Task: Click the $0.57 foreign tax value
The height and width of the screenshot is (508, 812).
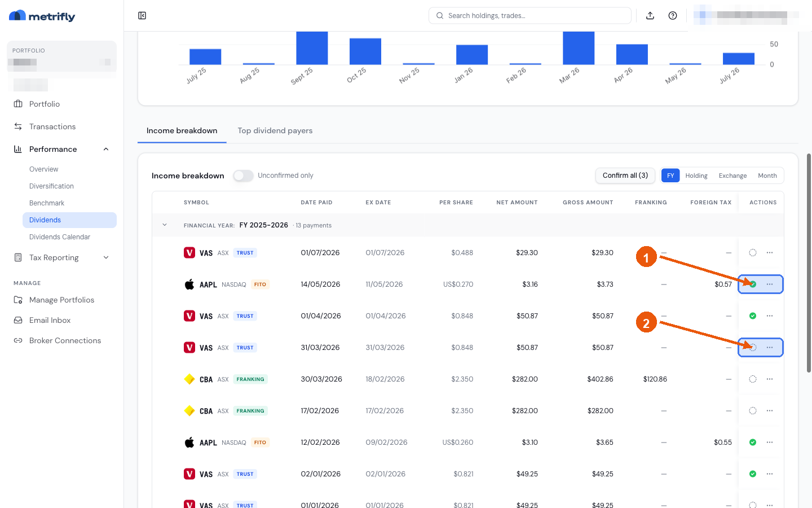Action: (723, 284)
